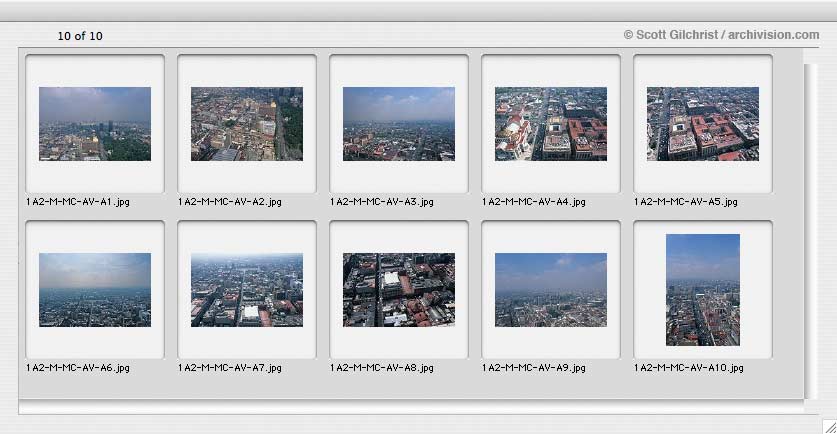Click the text 1A2-M-MC-AV-A6.jpg
837x434 pixels.
[x=78, y=368]
